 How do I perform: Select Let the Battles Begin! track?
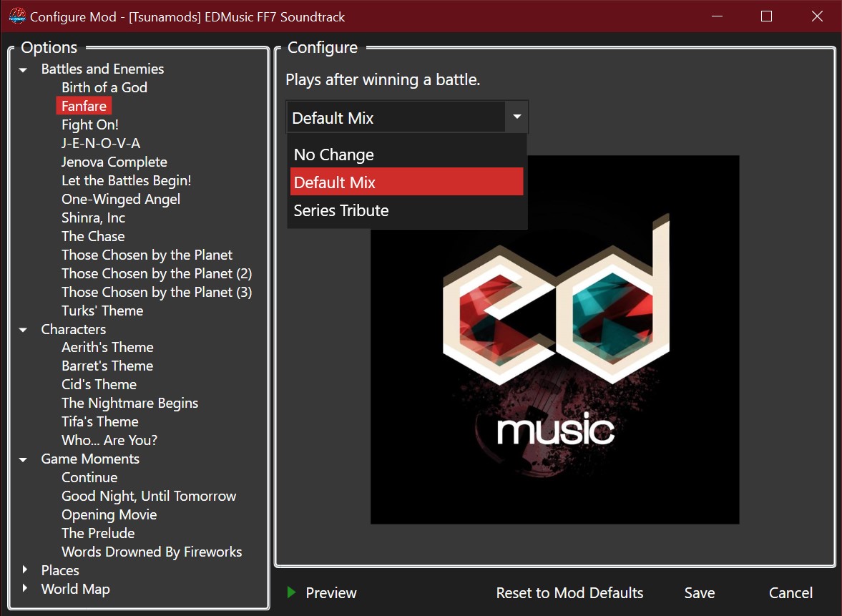click(126, 180)
